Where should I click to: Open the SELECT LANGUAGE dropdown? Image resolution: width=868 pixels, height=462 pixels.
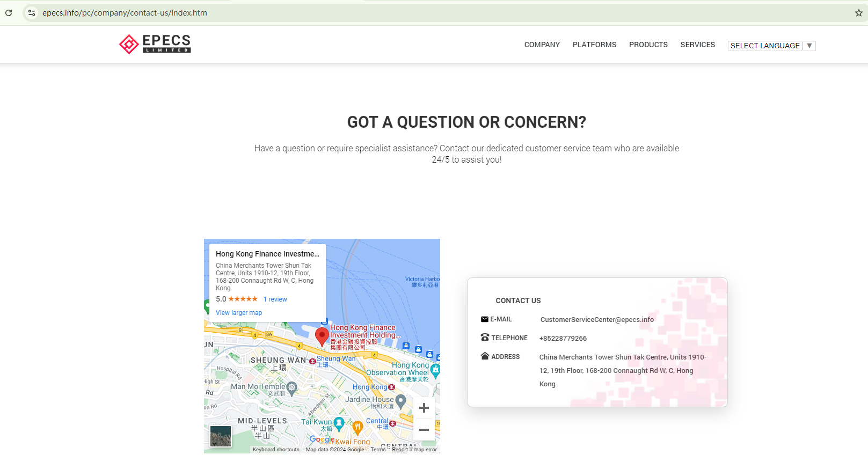click(x=771, y=46)
